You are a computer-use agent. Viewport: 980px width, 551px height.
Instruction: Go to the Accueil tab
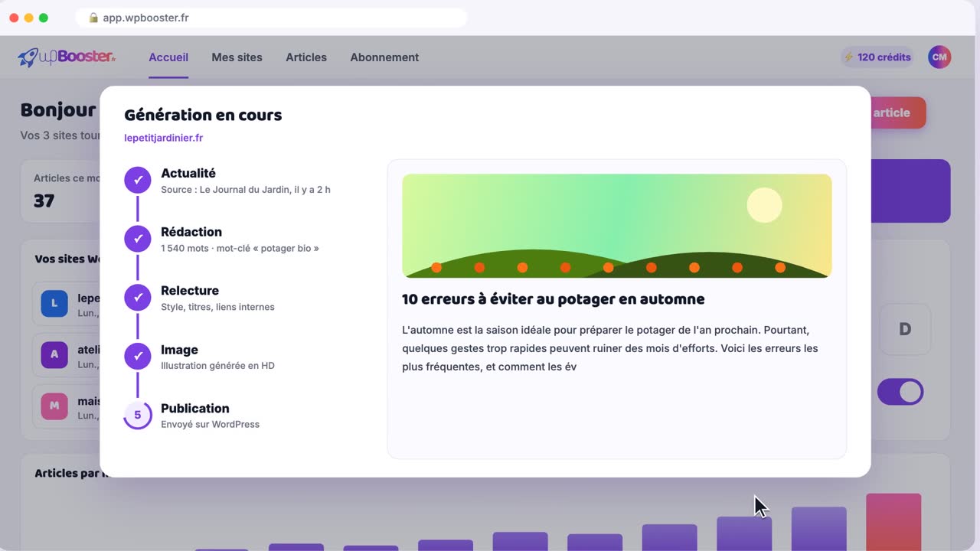[x=168, y=57]
